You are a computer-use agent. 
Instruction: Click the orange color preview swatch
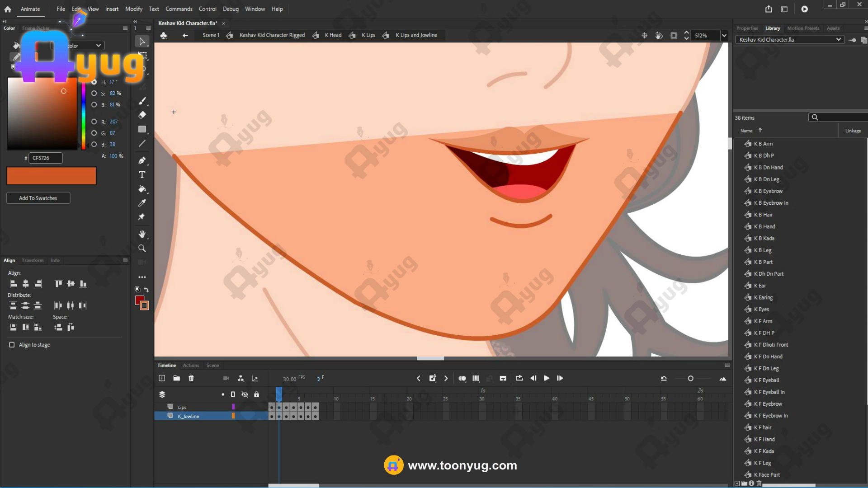(x=52, y=176)
